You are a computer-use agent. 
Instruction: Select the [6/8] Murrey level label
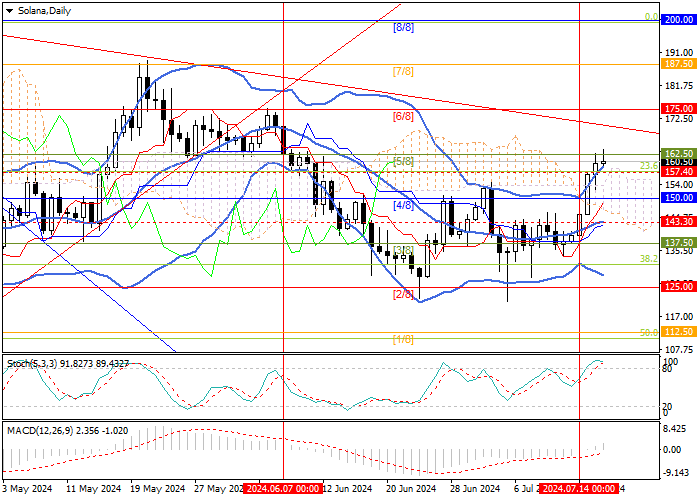click(x=403, y=117)
